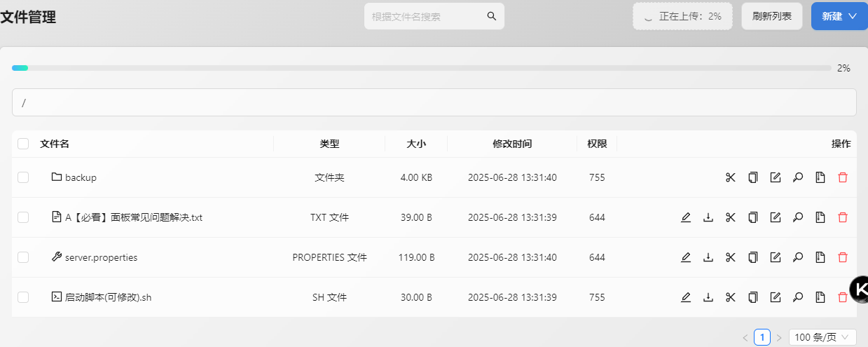
Task: Rename server.properties via pencil-square icon
Action: point(776,257)
